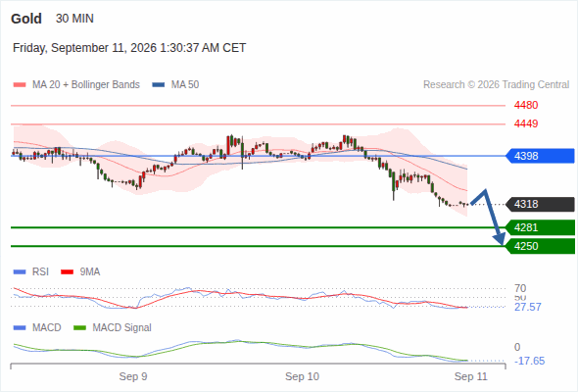Select the green 4250 support tag

540,246
